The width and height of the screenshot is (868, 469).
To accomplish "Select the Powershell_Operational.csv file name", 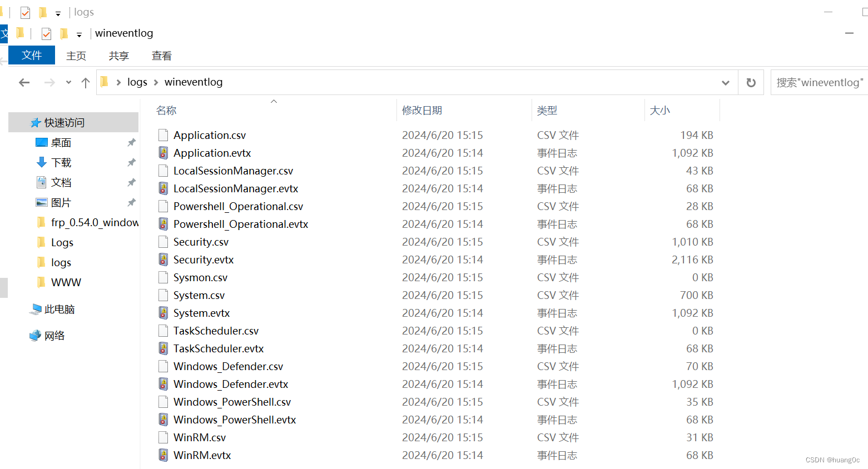I will click(238, 206).
